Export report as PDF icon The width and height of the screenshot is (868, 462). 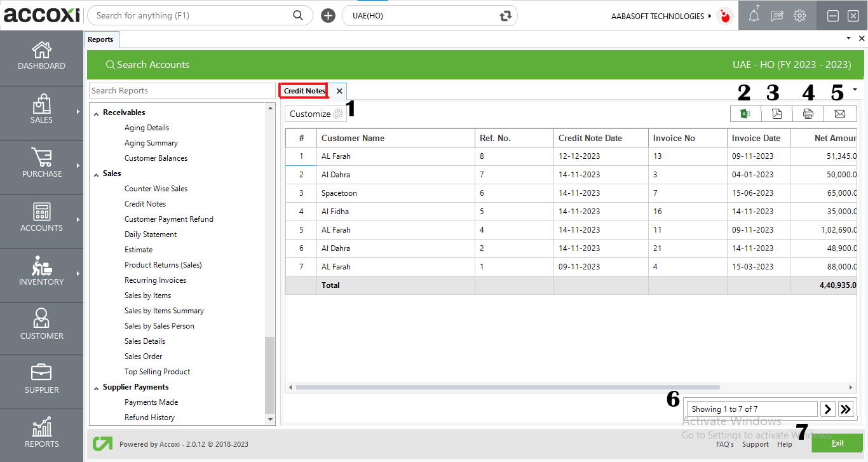tap(776, 114)
